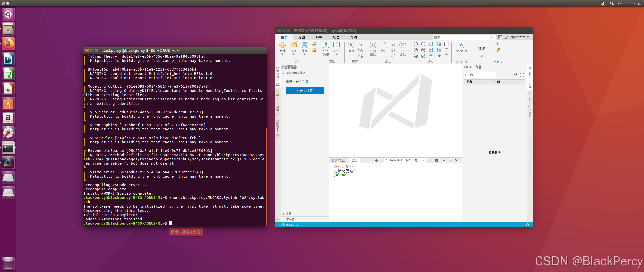The height and width of the screenshot is (272, 644).
Task: Switch to the 绘图 ribbon tab
Action: tap(301, 37)
